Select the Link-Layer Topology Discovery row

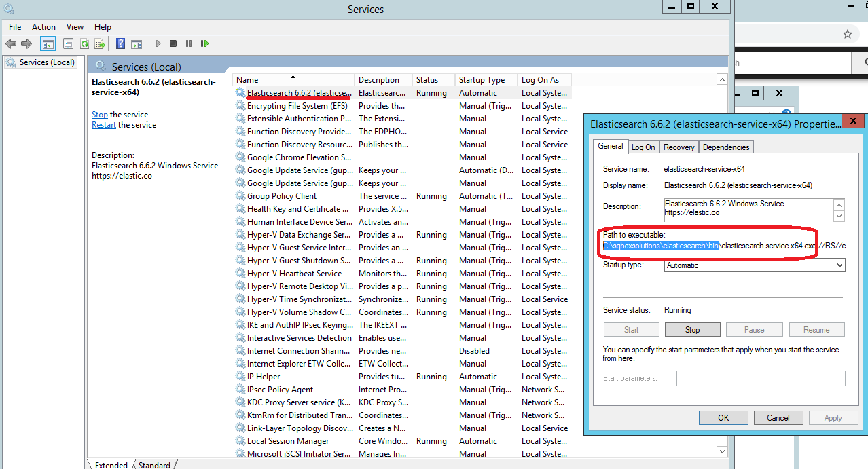coord(403,428)
